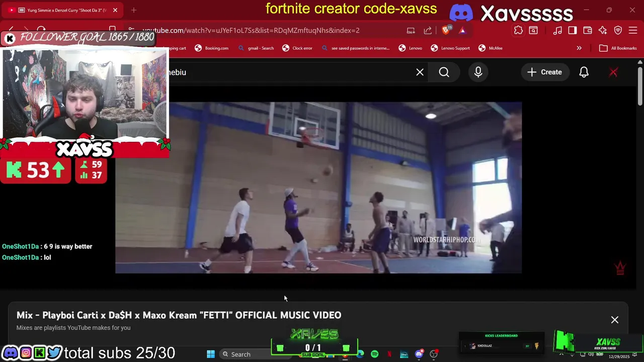Toggle the browser sidebar panel icon
The image size is (644, 362).
(x=572, y=30)
